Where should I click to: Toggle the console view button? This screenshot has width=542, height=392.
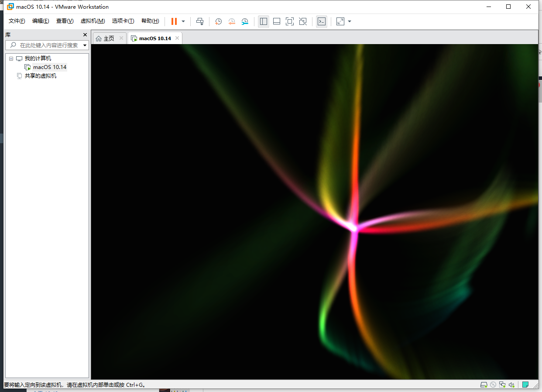point(321,21)
